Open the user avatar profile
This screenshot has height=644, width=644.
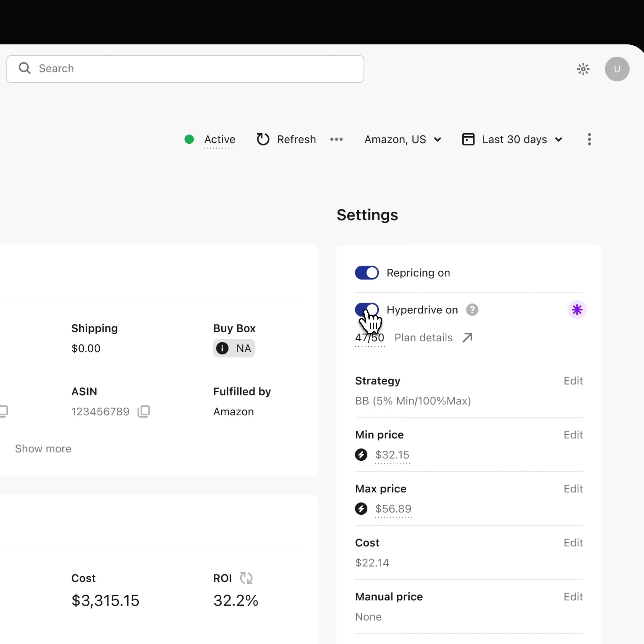click(x=617, y=69)
